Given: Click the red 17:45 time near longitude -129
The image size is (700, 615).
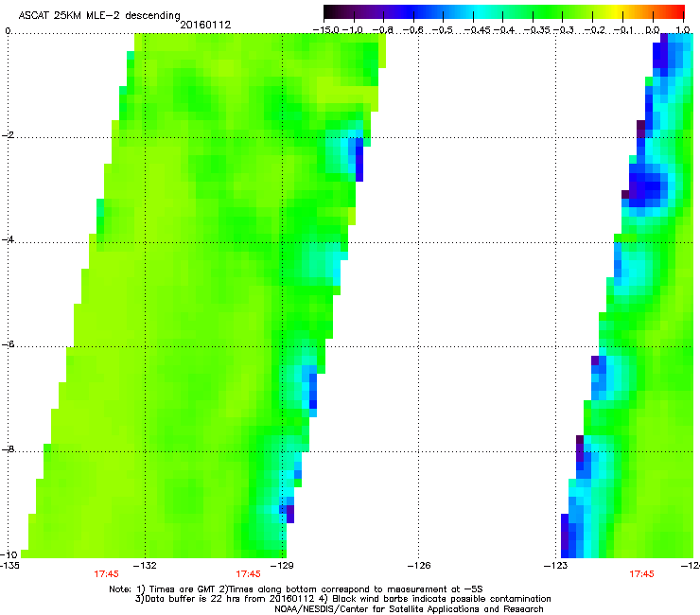Looking at the screenshot, I should point(248,574).
